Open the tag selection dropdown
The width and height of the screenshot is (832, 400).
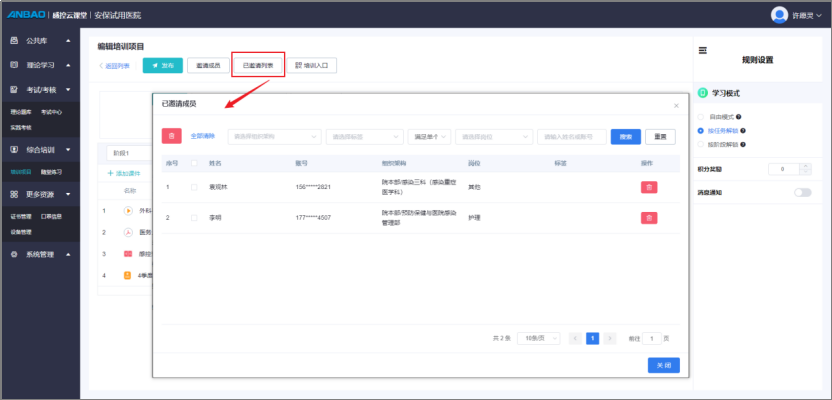point(365,137)
